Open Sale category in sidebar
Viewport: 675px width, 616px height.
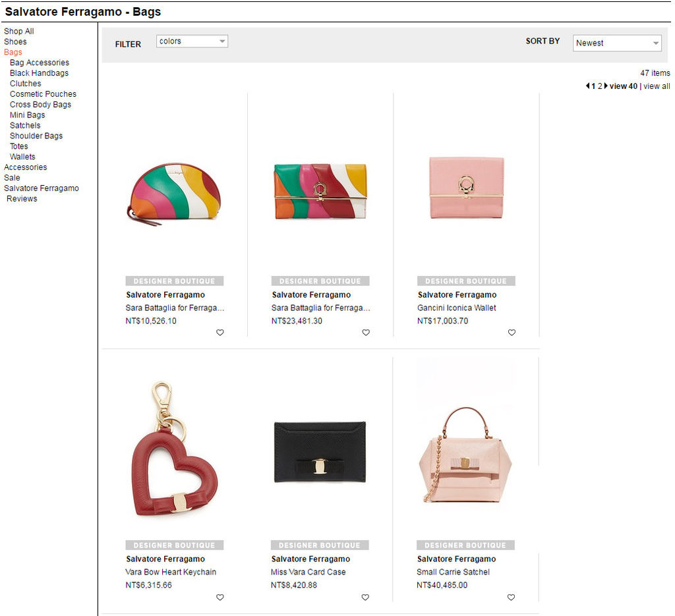click(x=12, y=178)
